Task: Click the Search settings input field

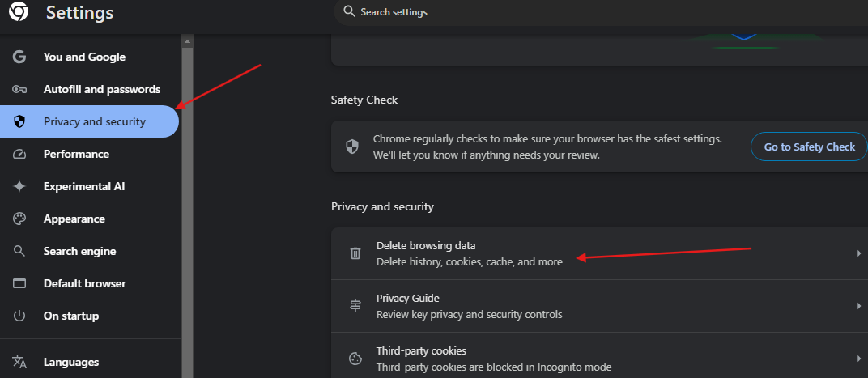Action: pos(601,12)
